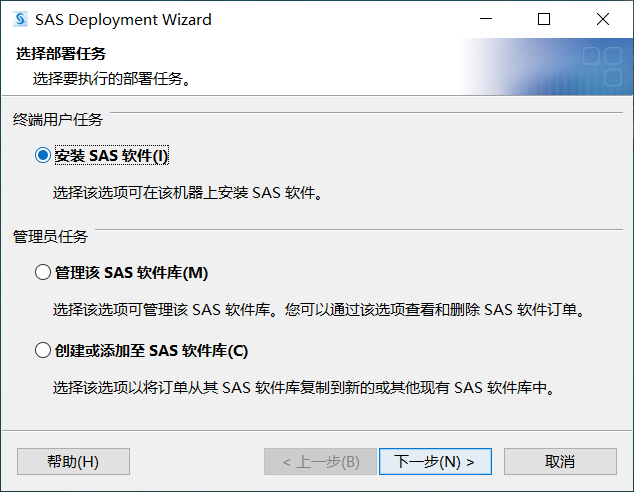Screen dimensions: 634x492
Task: Cancel the wizard with the 取消 button
Action: [560, 461]
